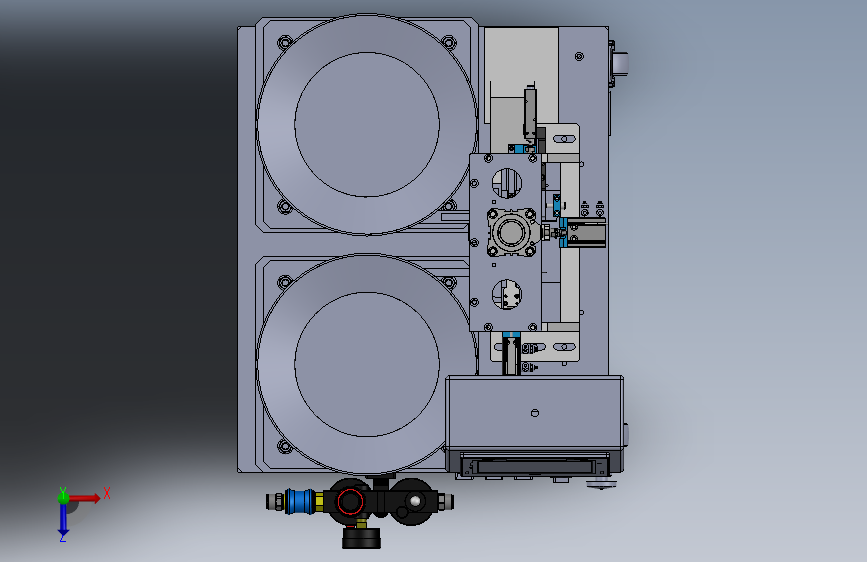
Task: Select the central bearing flange on mounting plate
Action: click(511, 232)
